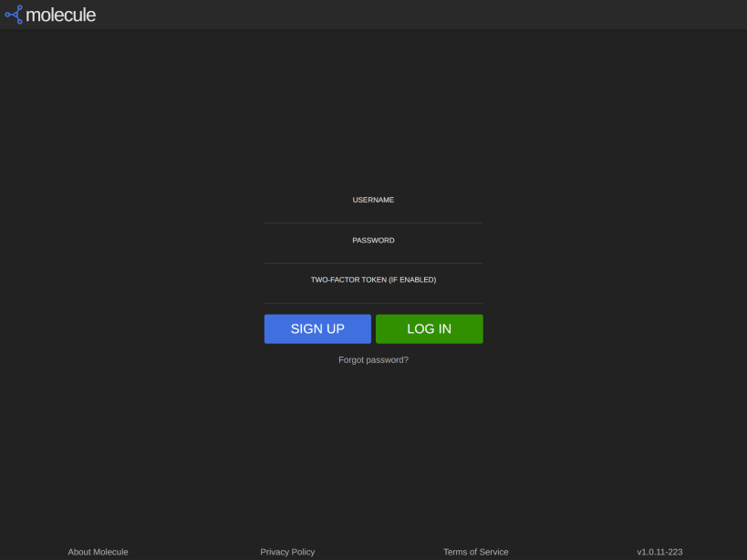Open the Forgot password link
The image size is (747, 560).
tap(373, 359)
